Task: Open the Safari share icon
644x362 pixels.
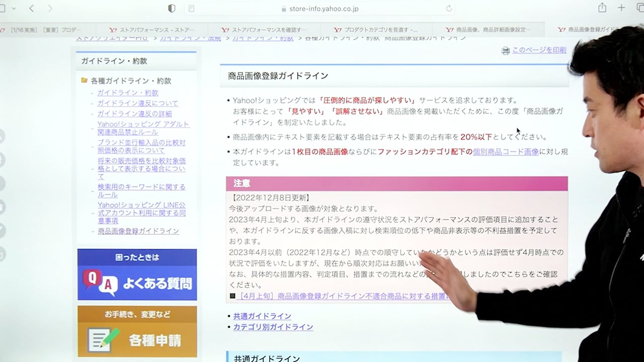Action: 602,8
